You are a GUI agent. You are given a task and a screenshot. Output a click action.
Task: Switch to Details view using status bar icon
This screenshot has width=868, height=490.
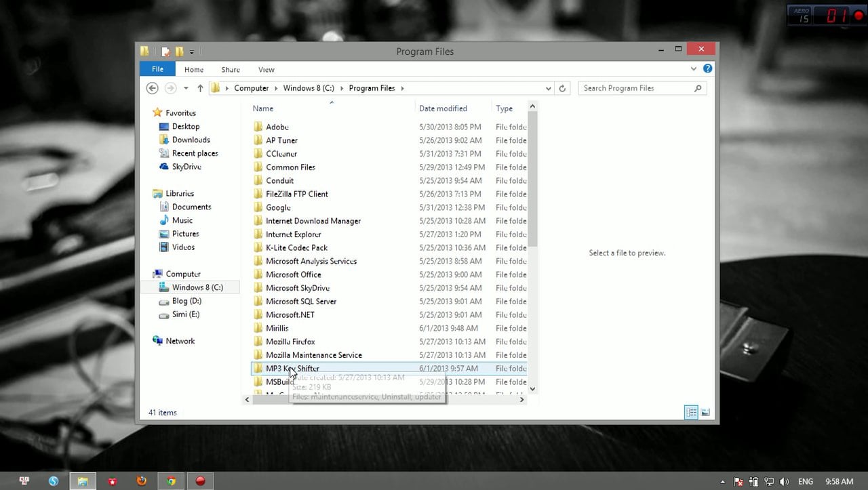pos(691,413)
